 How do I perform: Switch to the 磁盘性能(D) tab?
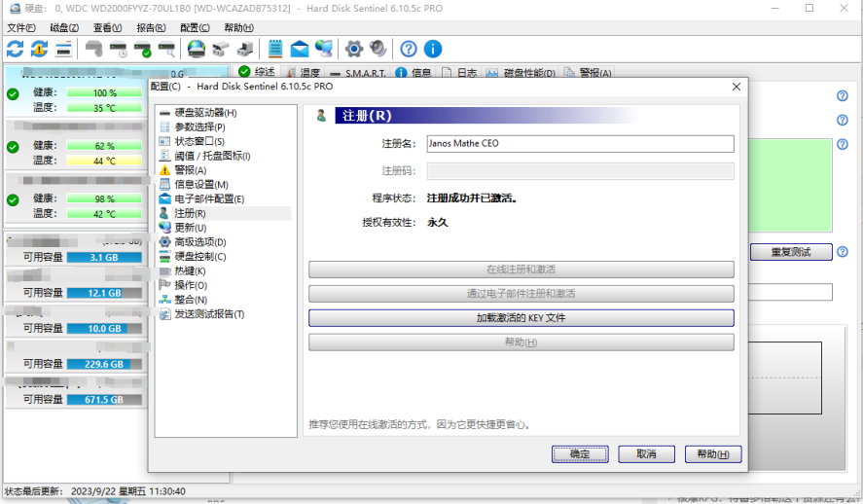pos(521,73)
